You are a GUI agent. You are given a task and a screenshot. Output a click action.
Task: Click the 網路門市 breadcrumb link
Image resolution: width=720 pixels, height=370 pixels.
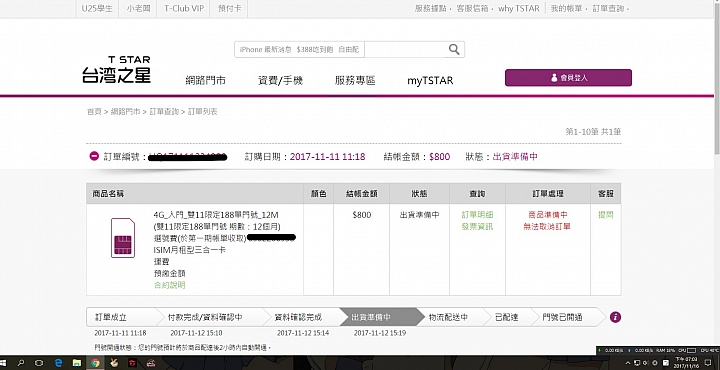click(125, 112)
